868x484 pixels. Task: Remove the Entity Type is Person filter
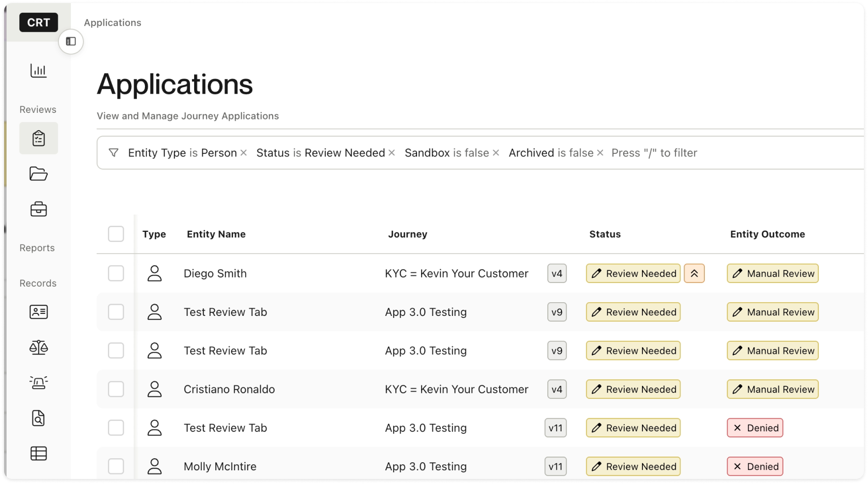coord(244,153)
